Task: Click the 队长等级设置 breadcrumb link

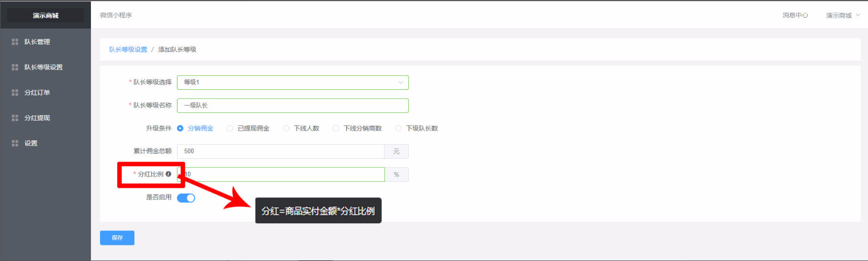Action: point(128,50)
